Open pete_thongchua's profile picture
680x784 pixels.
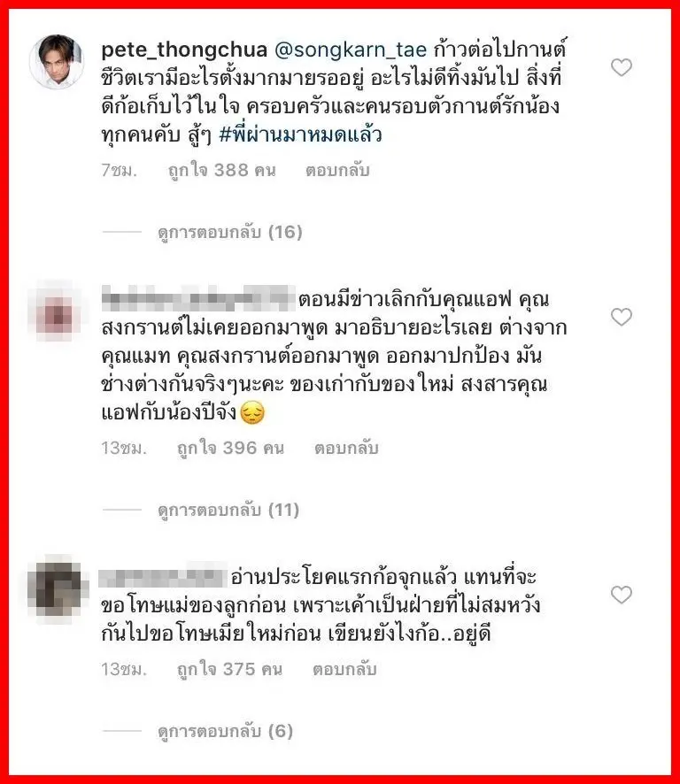(57, 62)
